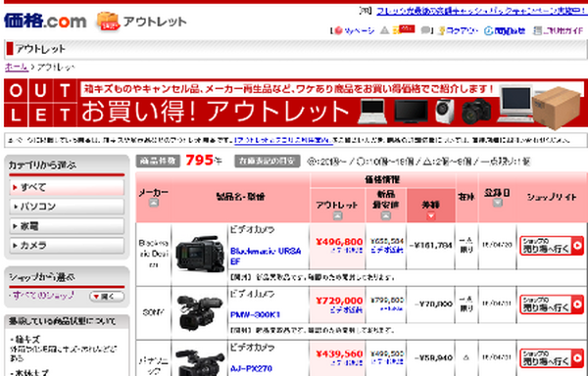Image resolution: width=588 pixels, height=376 pixels.
Task: Click the アウトレット box icon in header
Action: [x=109, y=21]
